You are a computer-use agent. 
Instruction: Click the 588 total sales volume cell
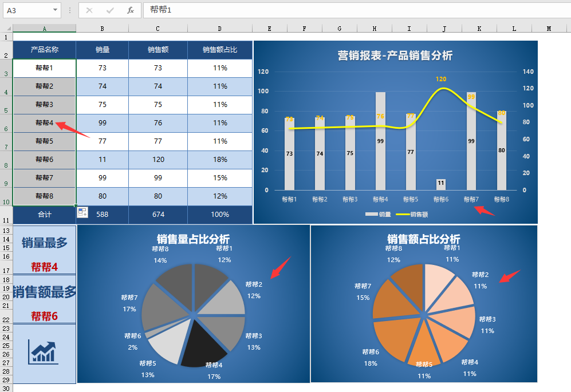coord(103,215)
